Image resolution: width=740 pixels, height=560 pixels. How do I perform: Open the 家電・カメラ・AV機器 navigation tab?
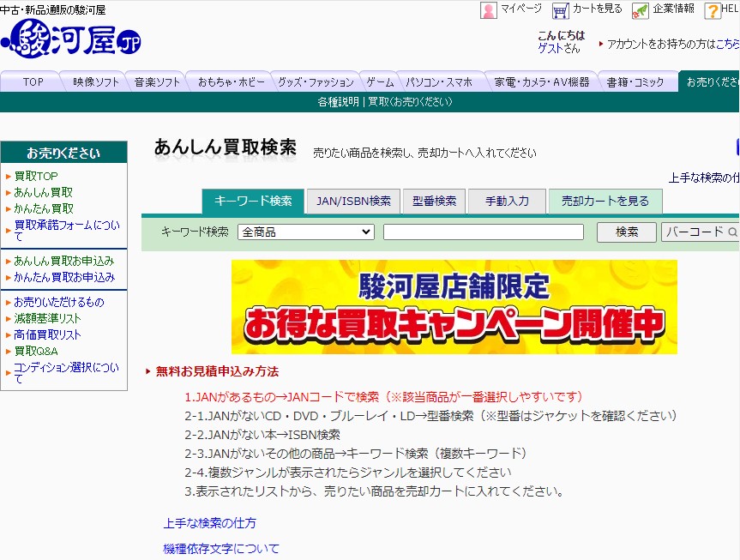point(542,81)
